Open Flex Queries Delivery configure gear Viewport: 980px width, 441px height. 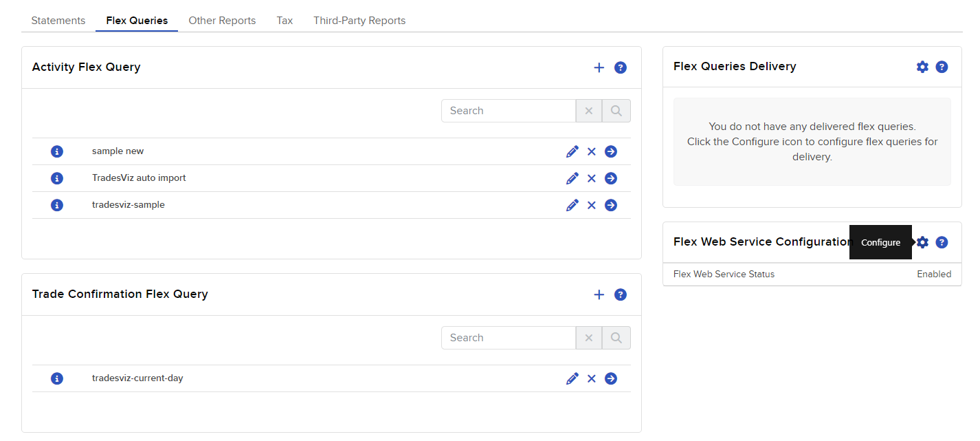(x=922, y=67)
